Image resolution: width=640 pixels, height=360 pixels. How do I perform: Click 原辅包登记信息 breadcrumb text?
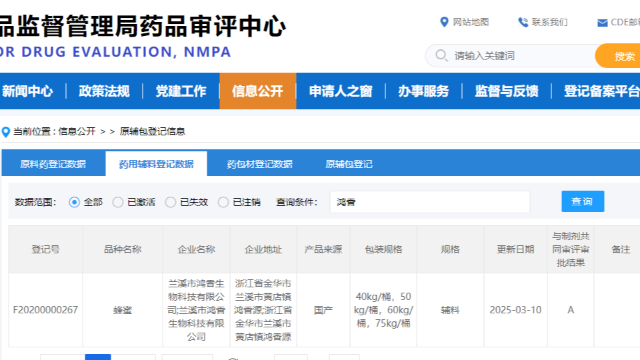152,131
